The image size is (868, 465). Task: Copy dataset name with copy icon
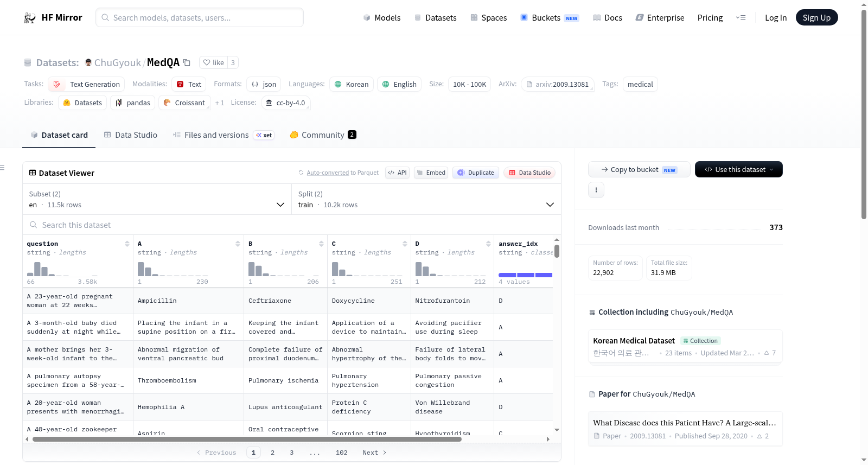tap(187, 62)
